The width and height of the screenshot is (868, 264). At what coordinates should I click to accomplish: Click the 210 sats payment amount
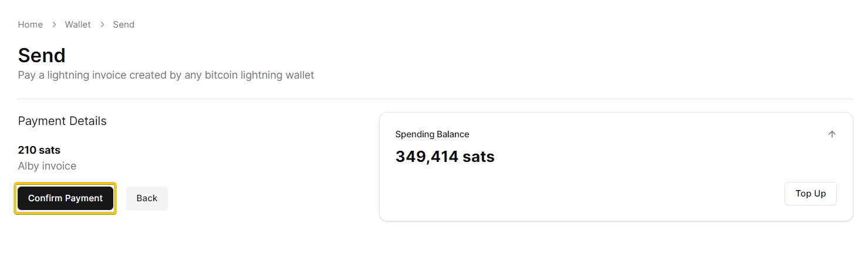pyautogui.click(x=39, y=150)
